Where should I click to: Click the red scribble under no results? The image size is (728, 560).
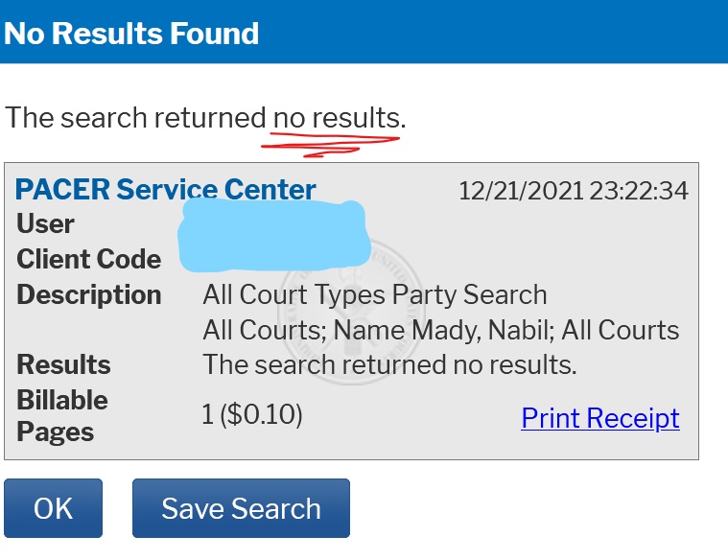(331, 145)
